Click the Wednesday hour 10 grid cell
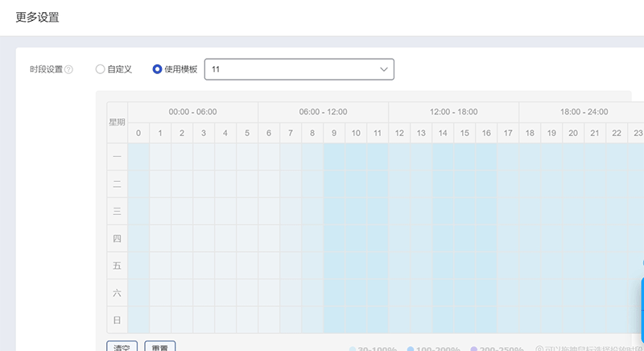The width and height of the screenshot is (644, 351). pos(356,211)
